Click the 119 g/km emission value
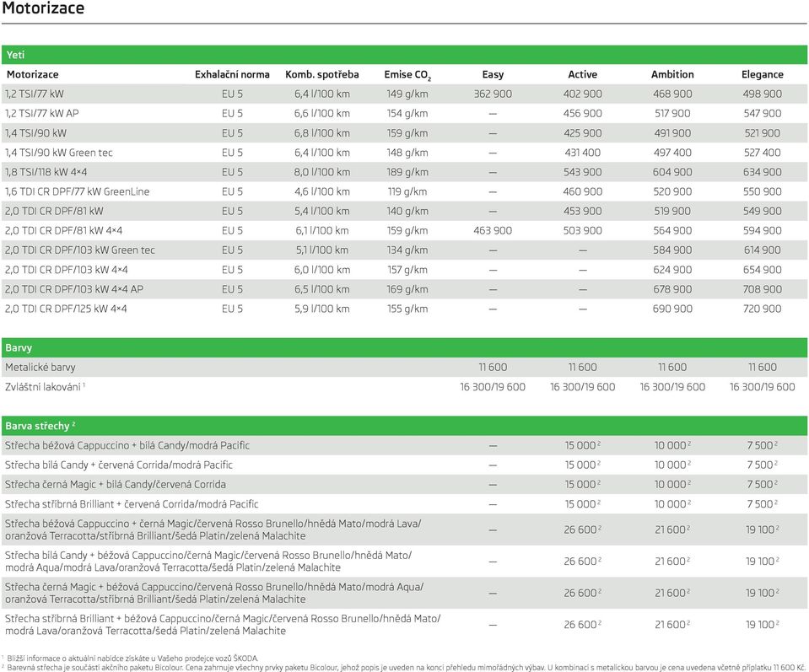The image size is (809, 672). pyautogui.click(x=407, y=191)
